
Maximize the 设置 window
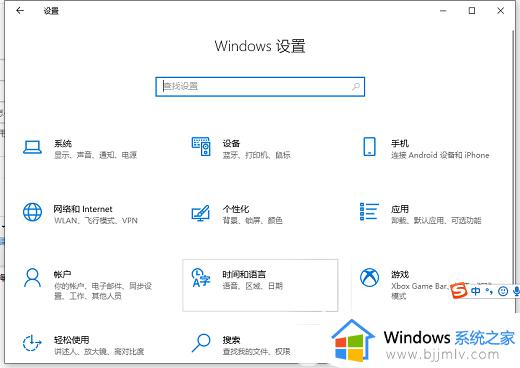click(x=472, y=11)
